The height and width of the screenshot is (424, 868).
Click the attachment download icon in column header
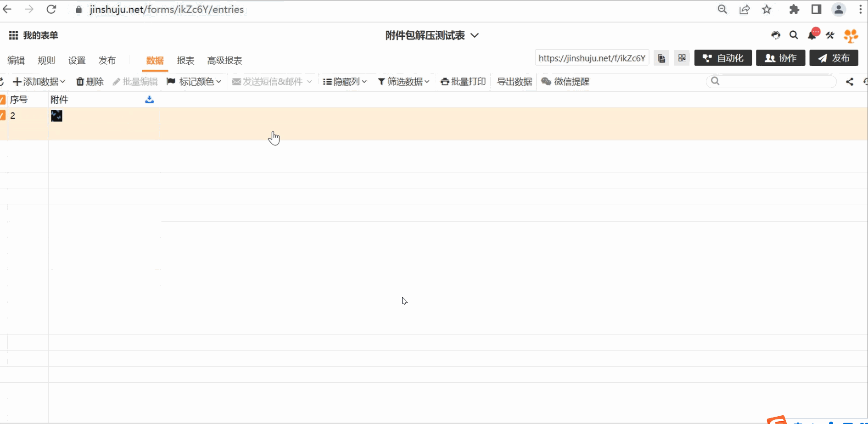149,100
